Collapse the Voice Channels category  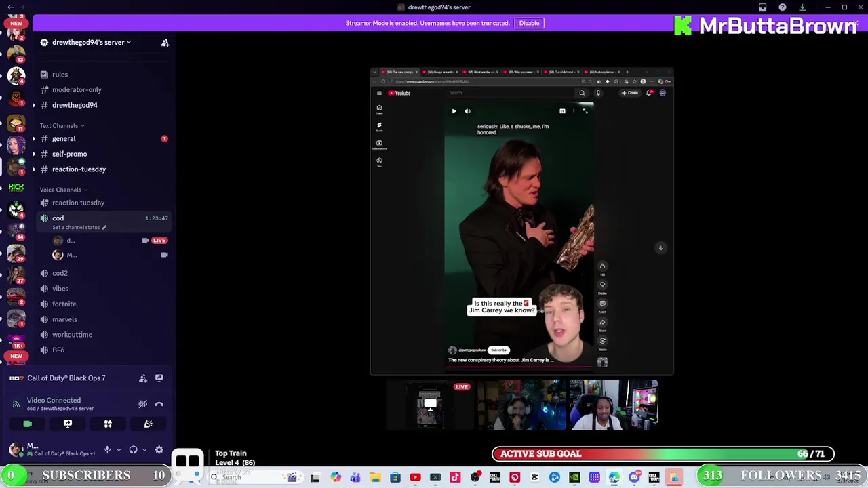click(x=63, y=190)
